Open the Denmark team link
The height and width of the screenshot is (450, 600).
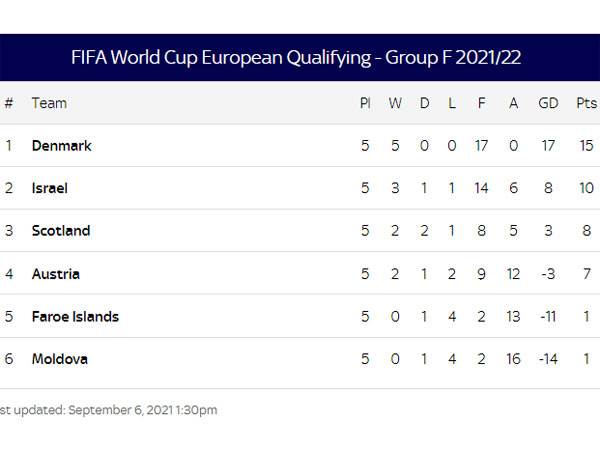61,146
